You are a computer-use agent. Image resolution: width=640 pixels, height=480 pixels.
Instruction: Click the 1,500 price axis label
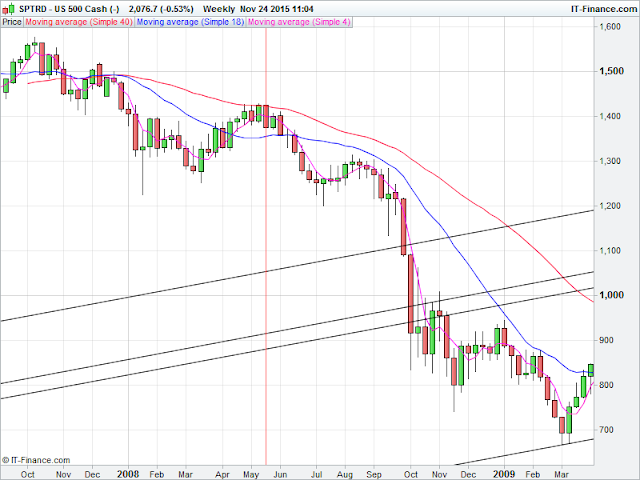(611, 71)
